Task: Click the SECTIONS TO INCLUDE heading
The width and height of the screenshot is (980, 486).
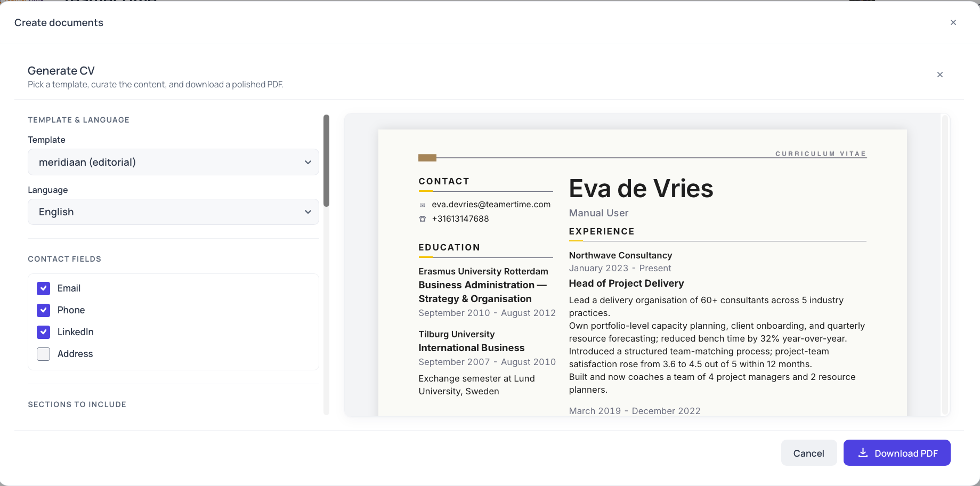Action: pos(77,404)
